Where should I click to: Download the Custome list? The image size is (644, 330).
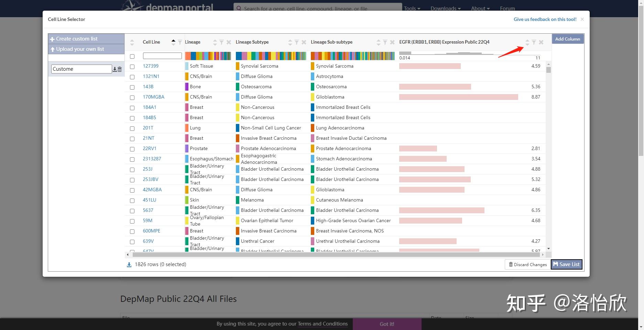pos(115,69)
